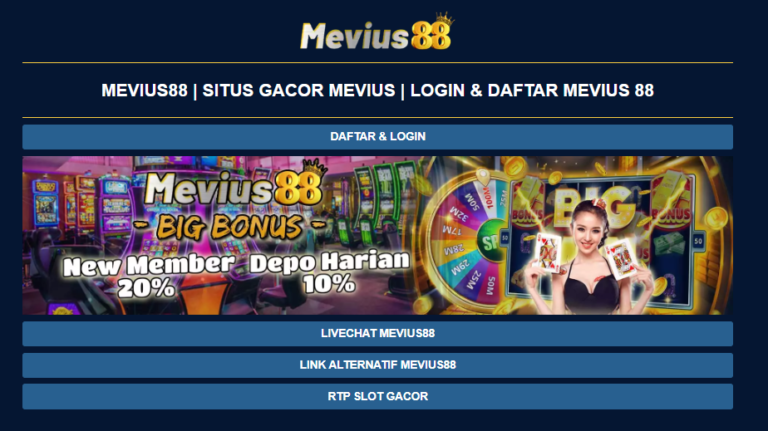The height and width of the screenshot is (431, 768).
Task: Open the DAFTAR & LOGIN button
Action: tap(378, 137)
